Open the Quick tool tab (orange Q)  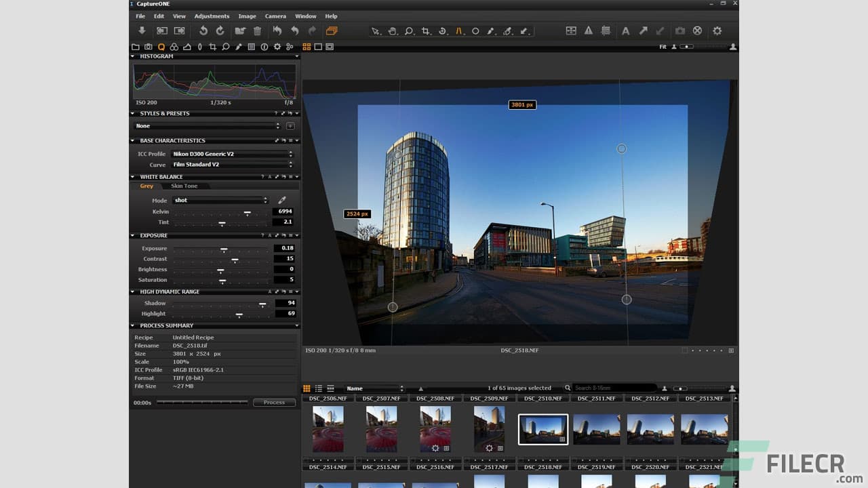click(x=161, y=47)
